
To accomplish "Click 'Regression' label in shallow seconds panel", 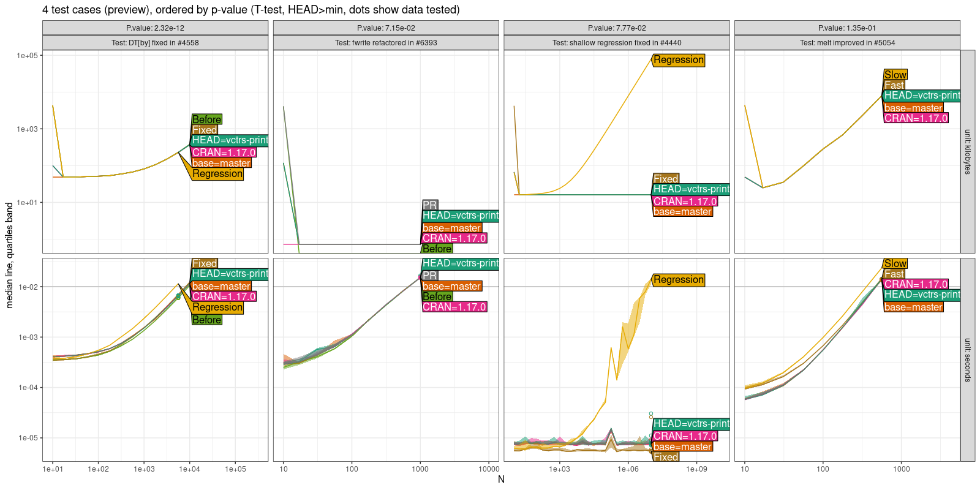I will [679, 280].
